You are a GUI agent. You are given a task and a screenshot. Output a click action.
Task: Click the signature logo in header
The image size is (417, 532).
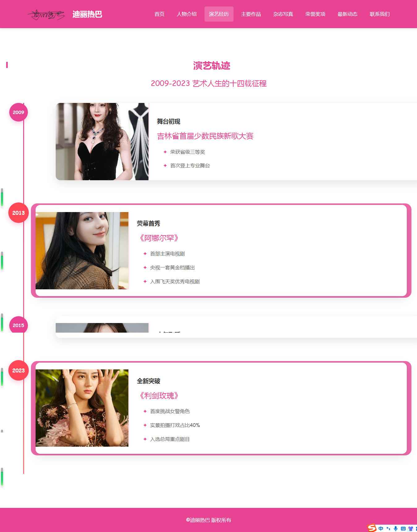tap(46, 14)
